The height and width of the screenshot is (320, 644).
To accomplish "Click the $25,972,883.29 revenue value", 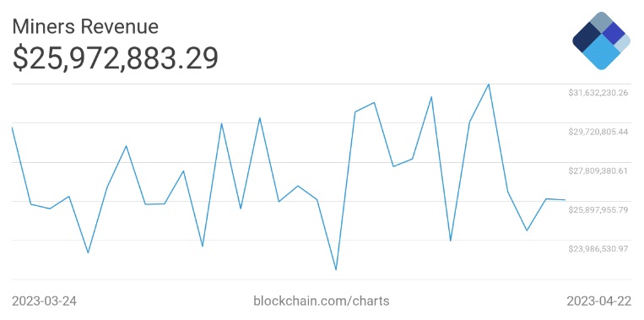I will (115, 58).
